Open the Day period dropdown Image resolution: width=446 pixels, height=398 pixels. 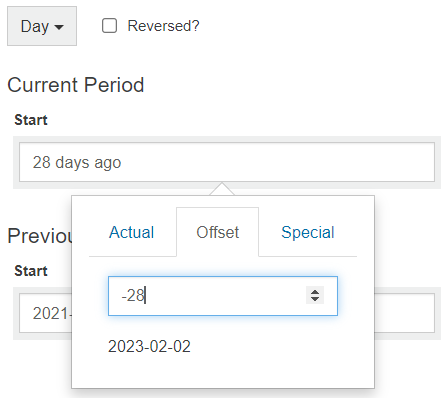pos(42,26)
